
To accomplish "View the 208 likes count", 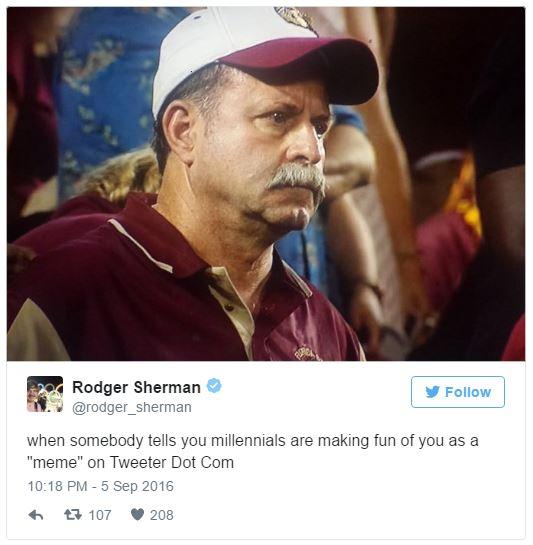I will click(162, 515).
